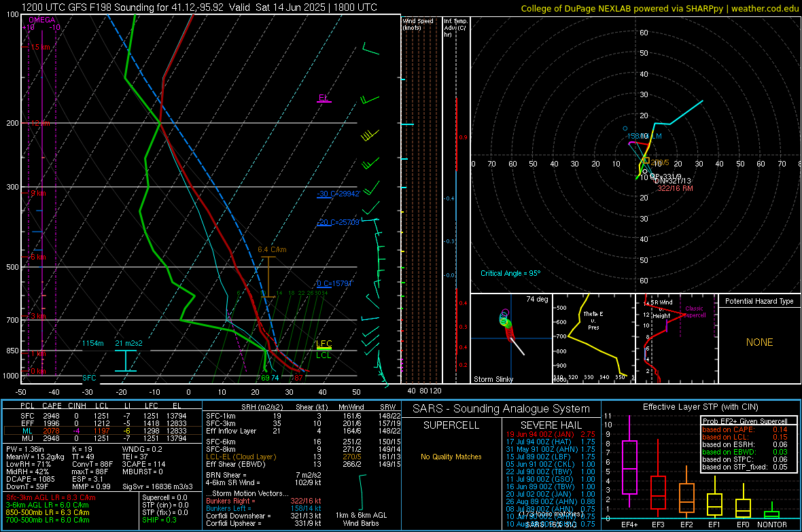This screenshot has height=532, width=802.
Task: Click the red "Bunkers Right =" storm motion row
Action: [x=264, y=501]
